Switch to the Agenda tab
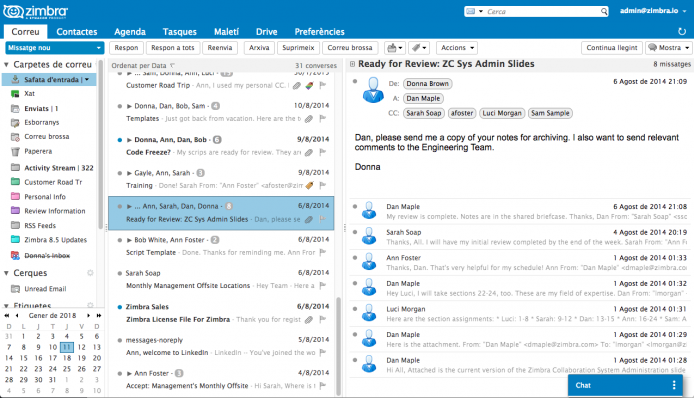 coord(130,31)
